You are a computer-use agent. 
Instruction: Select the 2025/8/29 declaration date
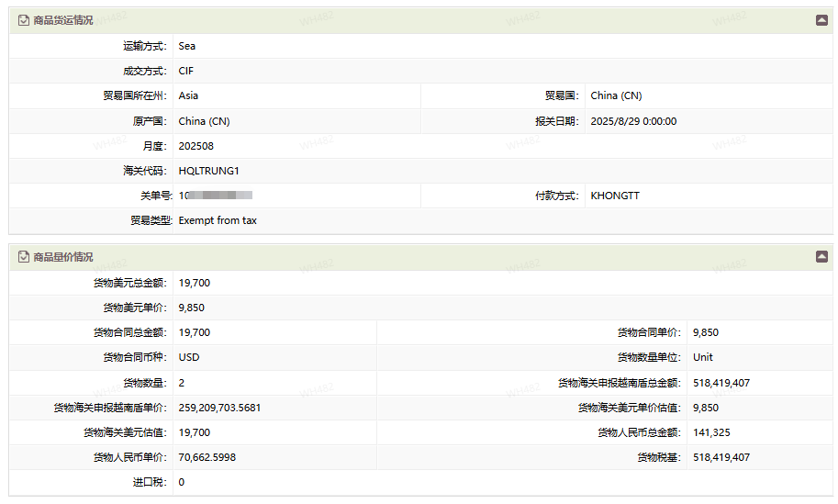[633, 121]
